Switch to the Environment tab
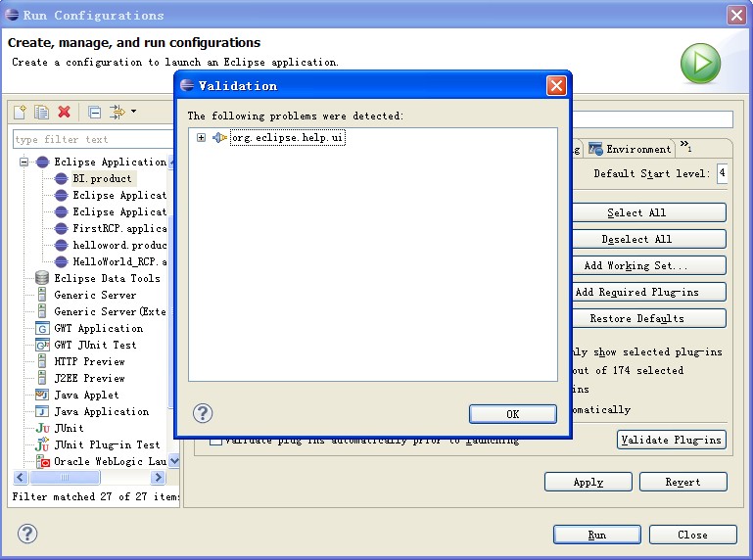The width and height of the screenshot is (753, 560). 630,149
